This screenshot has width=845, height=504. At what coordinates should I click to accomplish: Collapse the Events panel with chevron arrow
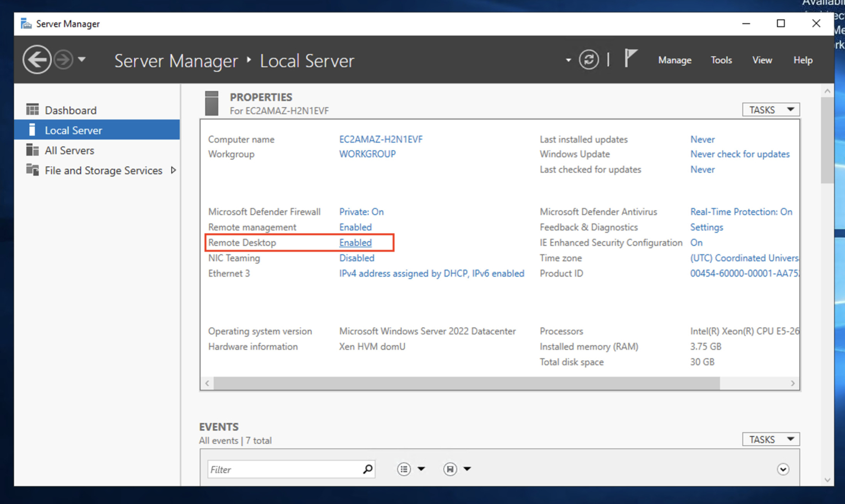click(783, 469)
